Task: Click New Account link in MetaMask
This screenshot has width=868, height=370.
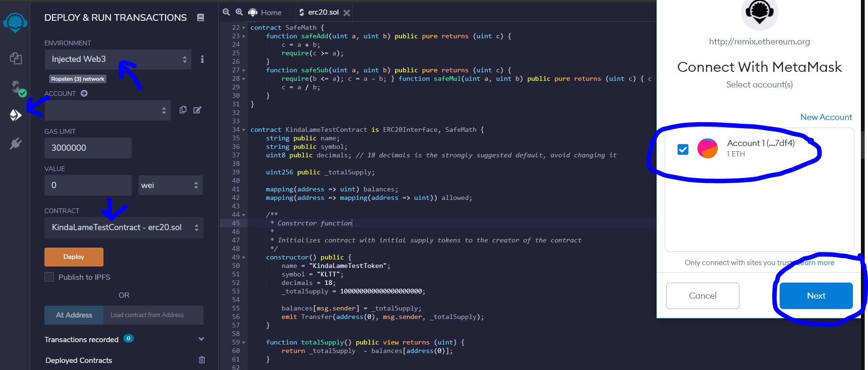Action: click(x=826, y=117)
